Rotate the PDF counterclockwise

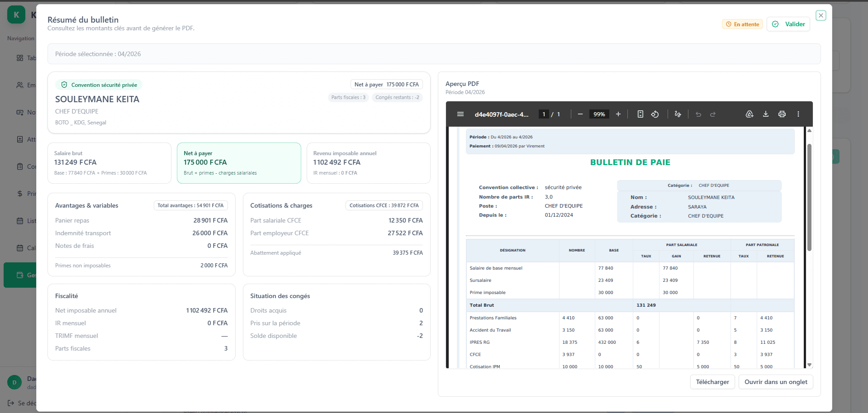655,114
